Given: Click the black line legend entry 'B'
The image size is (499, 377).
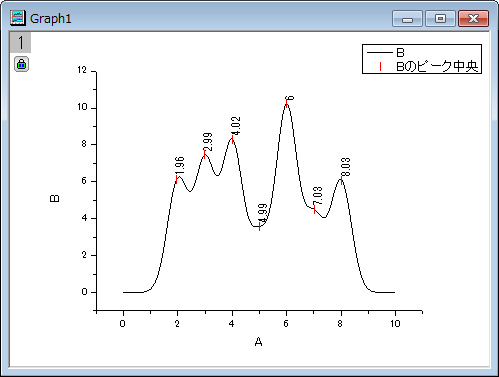Looking at the screenshot, I should [x=400, y=53].
